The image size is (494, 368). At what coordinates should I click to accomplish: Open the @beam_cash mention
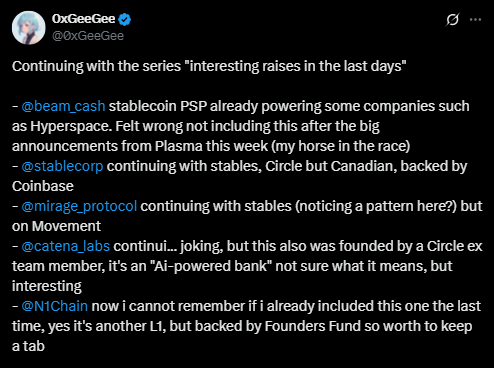[x=63, y=106]
